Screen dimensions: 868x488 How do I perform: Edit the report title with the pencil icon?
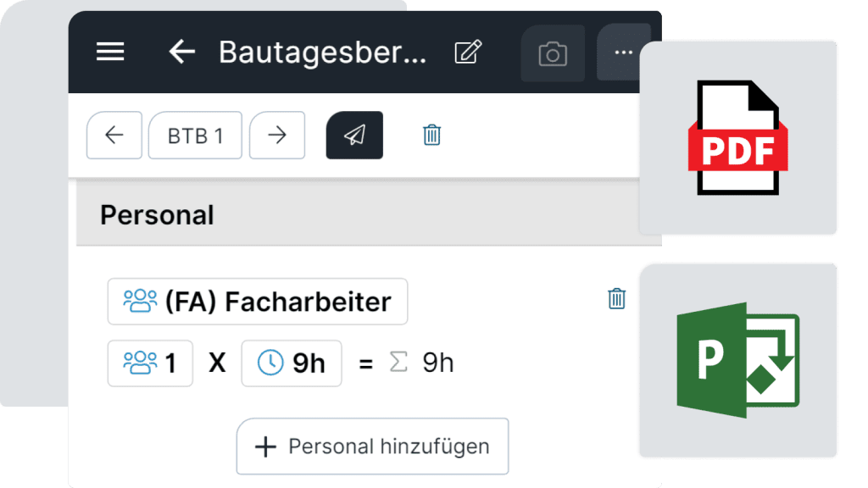click(467, 52)
